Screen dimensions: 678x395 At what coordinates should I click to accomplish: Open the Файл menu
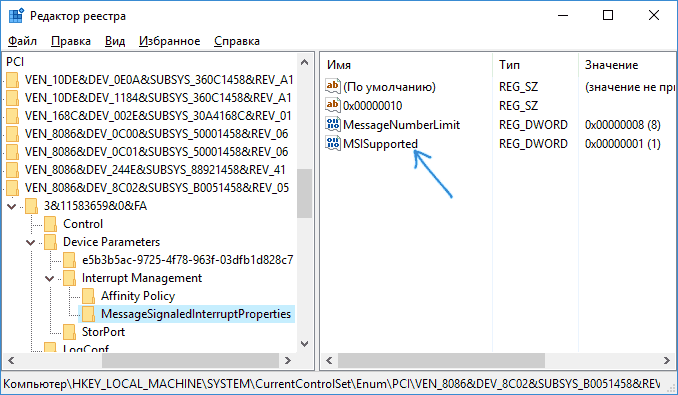coord(22,41)
